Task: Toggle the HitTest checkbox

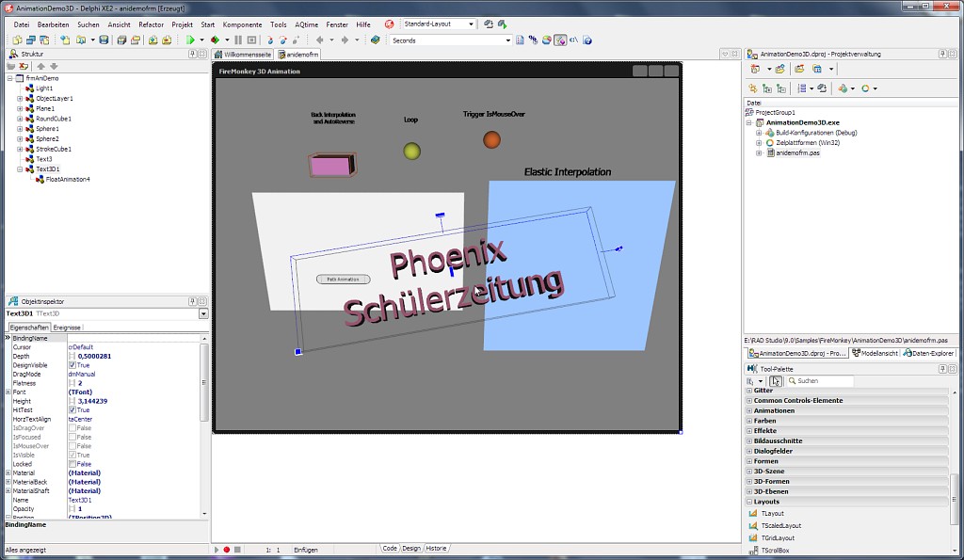Action: pos(72,410)
